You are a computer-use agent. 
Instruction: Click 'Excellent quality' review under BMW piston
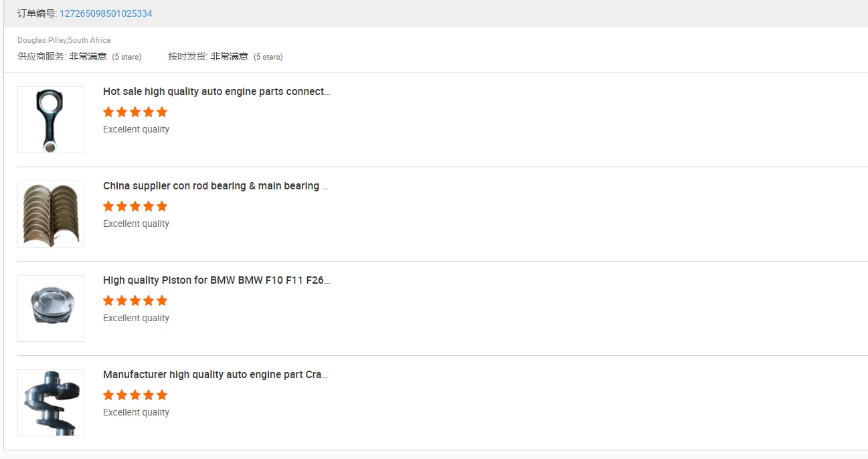tap(136, 318)
